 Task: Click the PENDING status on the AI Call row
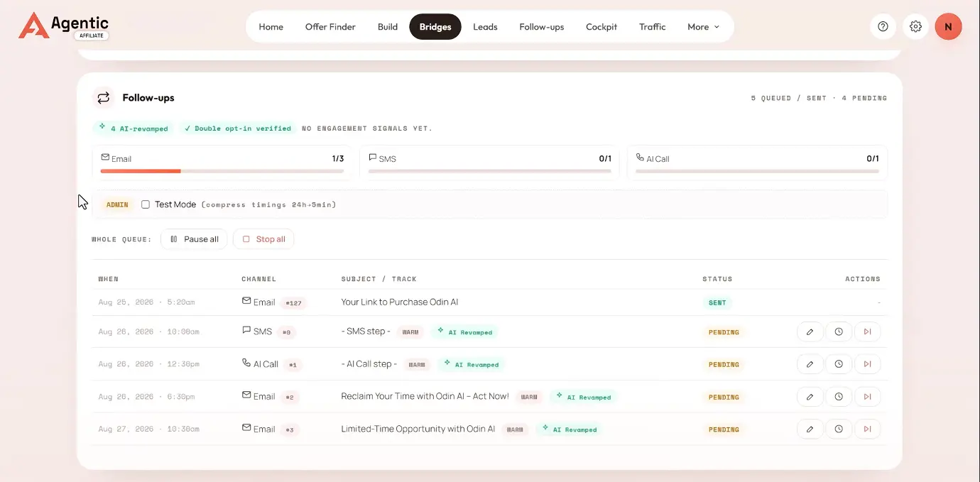[x=724, y=365]
